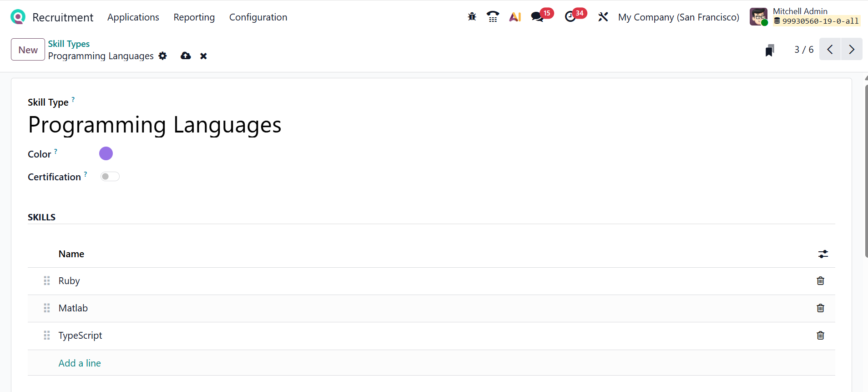
Task: Click the purple color swatch
Action: pos(106,153)
